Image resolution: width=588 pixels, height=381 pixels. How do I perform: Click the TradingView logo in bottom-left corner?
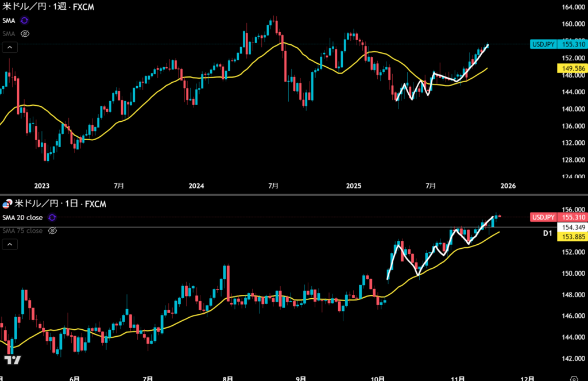[12, 360]
